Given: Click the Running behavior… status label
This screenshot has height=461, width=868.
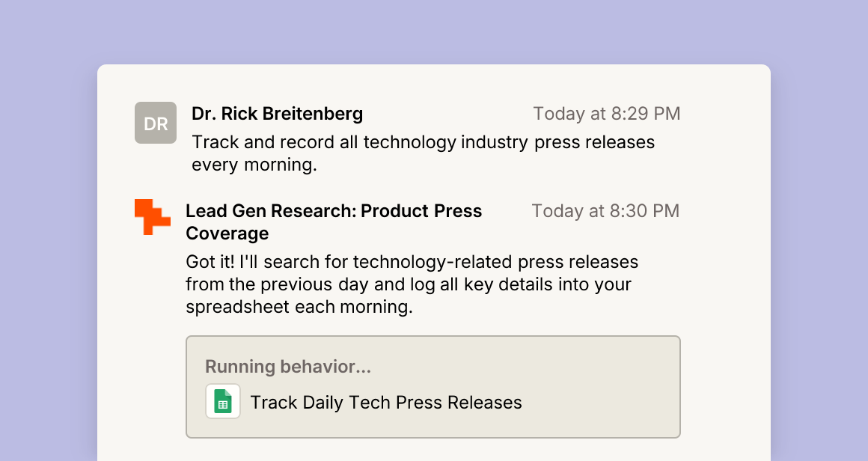Looking at the screenshot, I should click(x=288, y=367).
